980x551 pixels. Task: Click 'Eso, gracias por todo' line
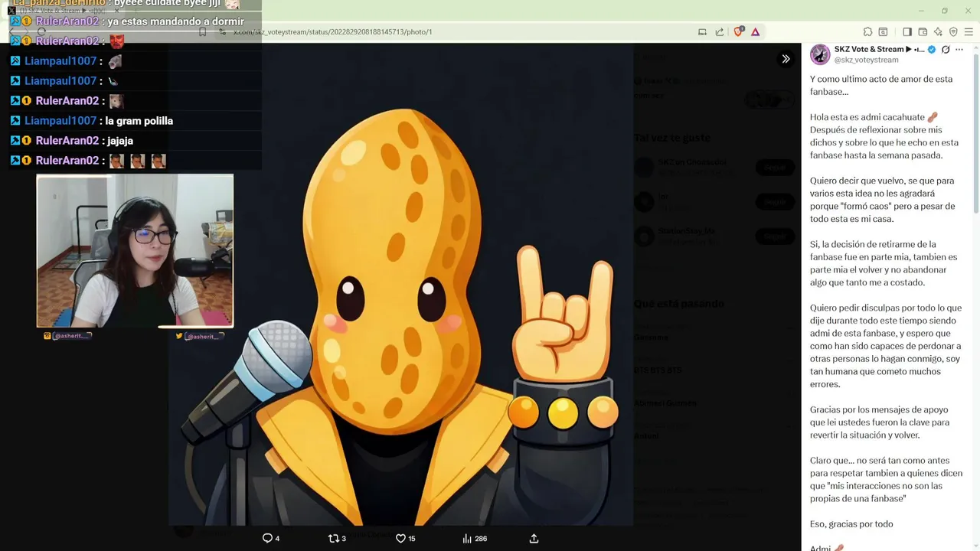(x=851, y=524)
